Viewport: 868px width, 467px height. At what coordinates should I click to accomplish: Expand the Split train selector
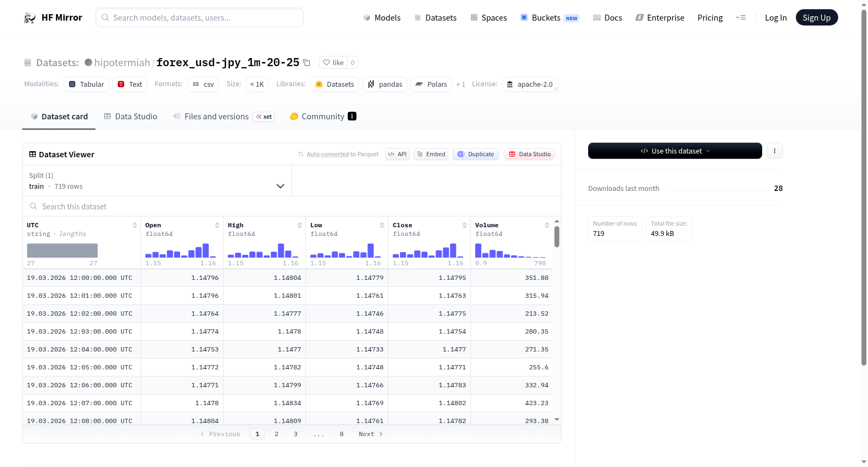[x=157, y=181]
